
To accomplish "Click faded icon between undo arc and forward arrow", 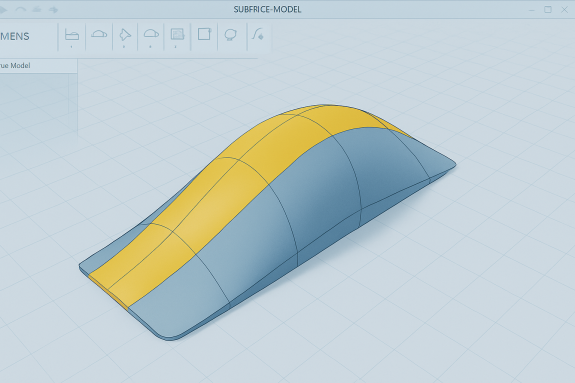I will pos(37,10).
